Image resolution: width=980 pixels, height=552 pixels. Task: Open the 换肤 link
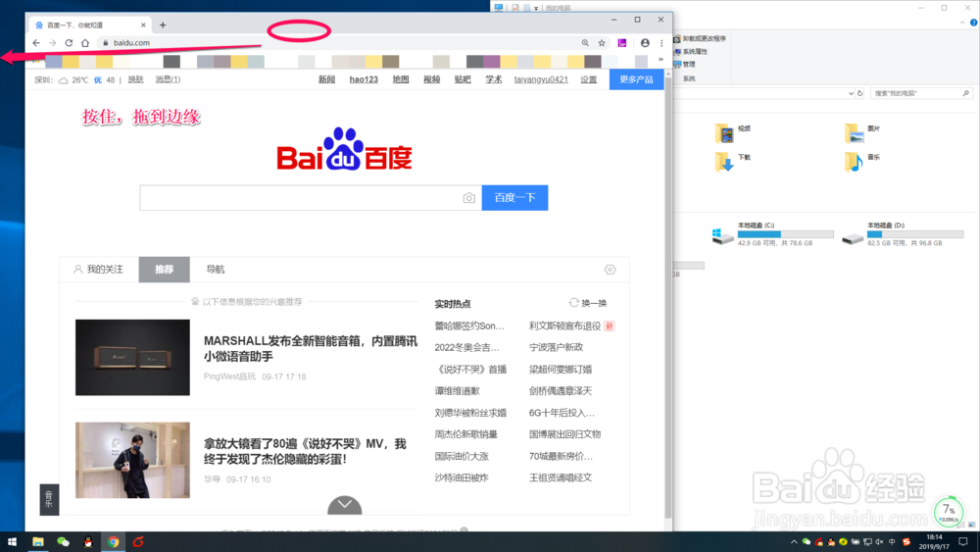pos(135,79)
